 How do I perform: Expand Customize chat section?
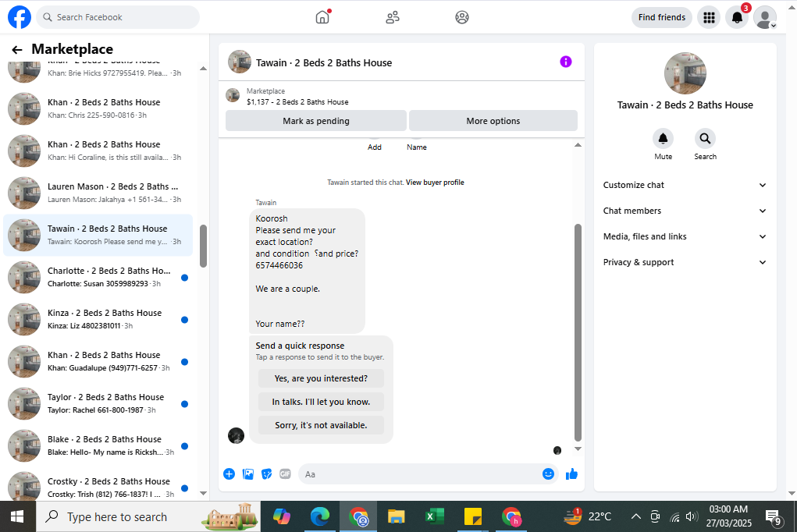(x=685, y=185)
